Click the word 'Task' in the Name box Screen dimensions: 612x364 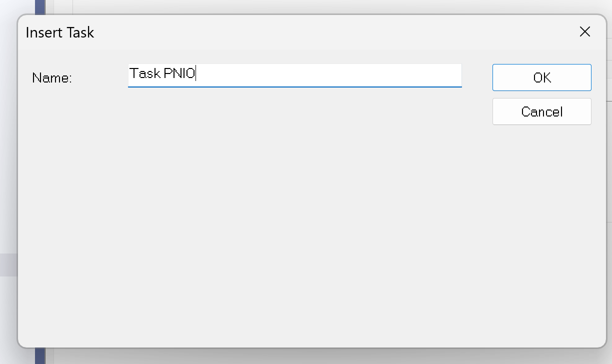click(x=145, y=74)
